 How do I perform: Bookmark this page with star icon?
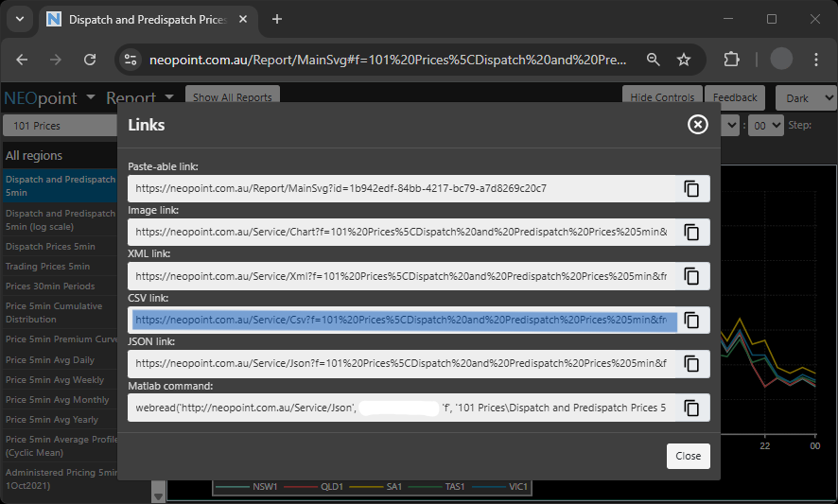click(x=684, y=60)
